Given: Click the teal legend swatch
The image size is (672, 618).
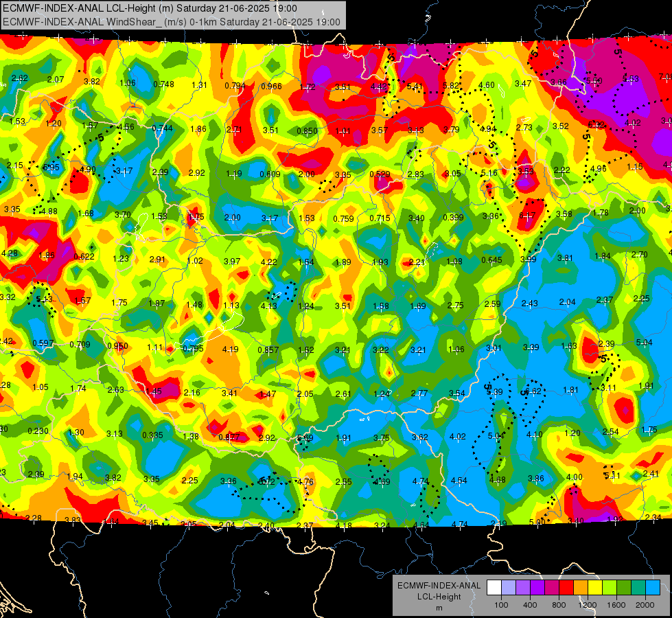Looking at the screenshot, I should 638,587.
